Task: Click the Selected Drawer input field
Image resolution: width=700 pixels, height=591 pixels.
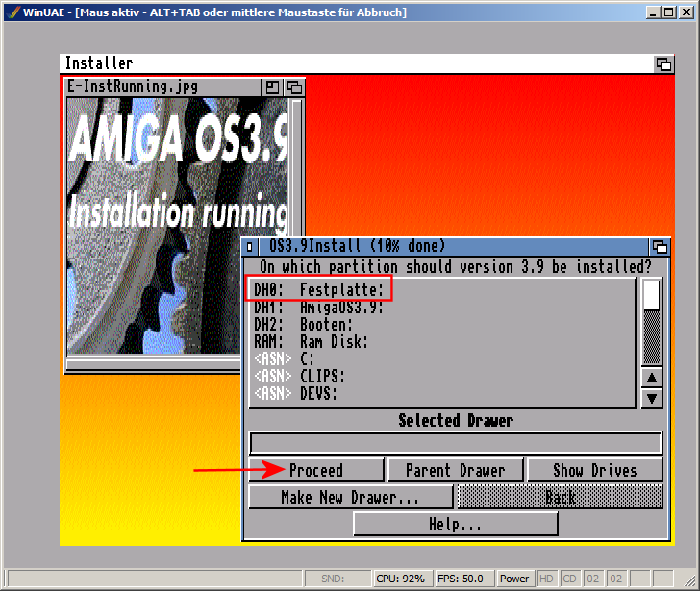Action: (456, 443)
